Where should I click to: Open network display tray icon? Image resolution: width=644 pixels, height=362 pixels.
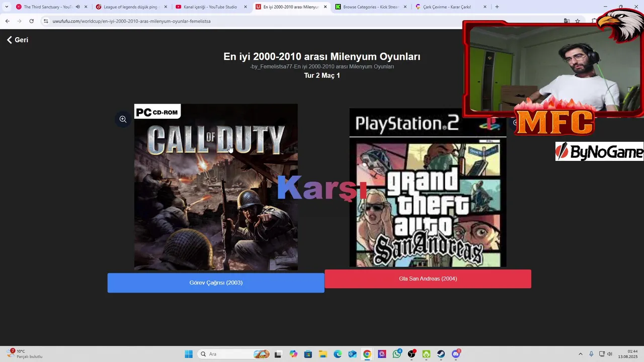(602, 354)
